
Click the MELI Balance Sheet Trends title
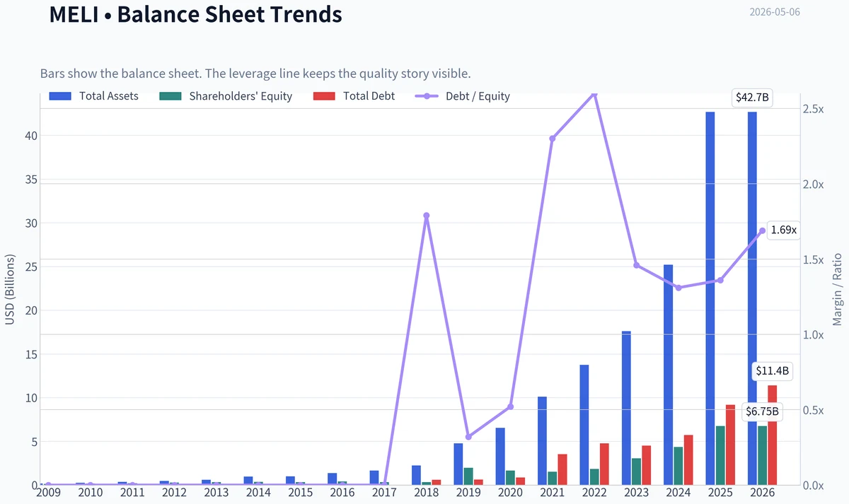click(195, 14)
